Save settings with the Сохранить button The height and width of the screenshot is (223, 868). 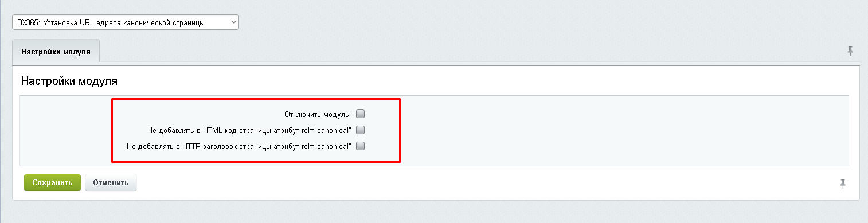point(52,183)
